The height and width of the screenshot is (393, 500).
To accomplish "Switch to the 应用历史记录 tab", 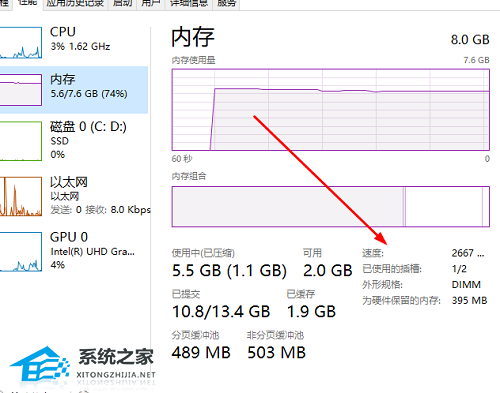I will 75,4.
